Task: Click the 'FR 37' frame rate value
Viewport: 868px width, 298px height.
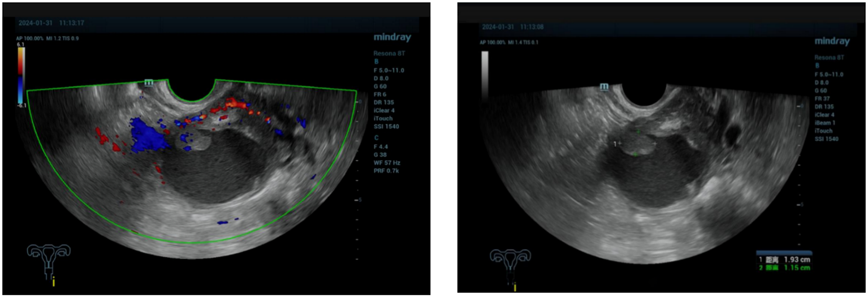Action: tap(823, 98)
